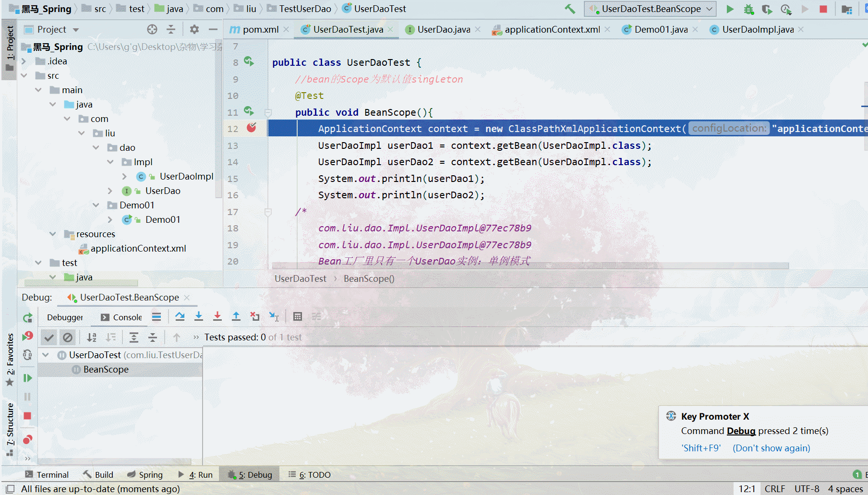Click the line 12 breakpoint marker
This screenshot has height=495, width=868.
pyautogui.click(x=252, y=127)
